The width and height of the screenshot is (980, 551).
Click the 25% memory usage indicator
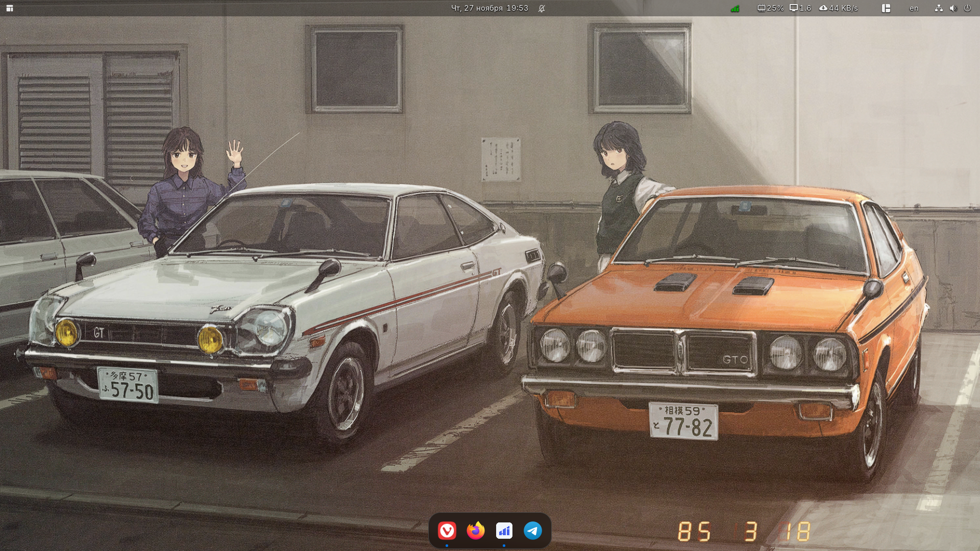[775, 8]
